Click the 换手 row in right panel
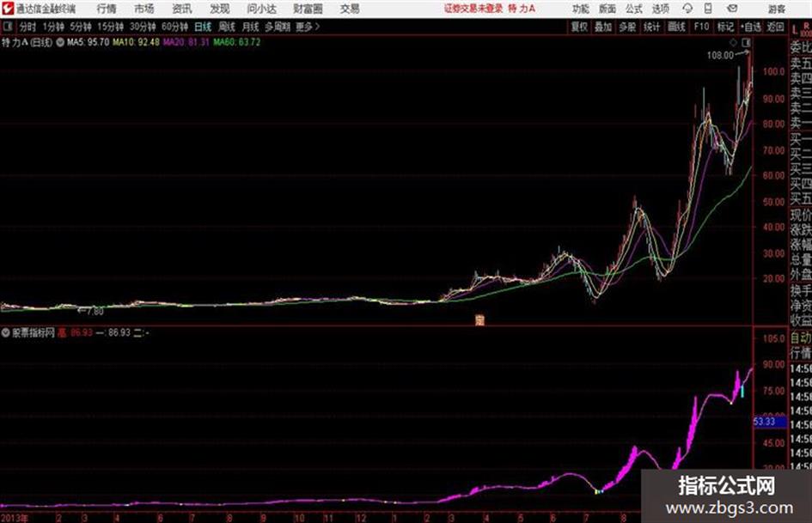812x523 pixels. click(801, 290)
